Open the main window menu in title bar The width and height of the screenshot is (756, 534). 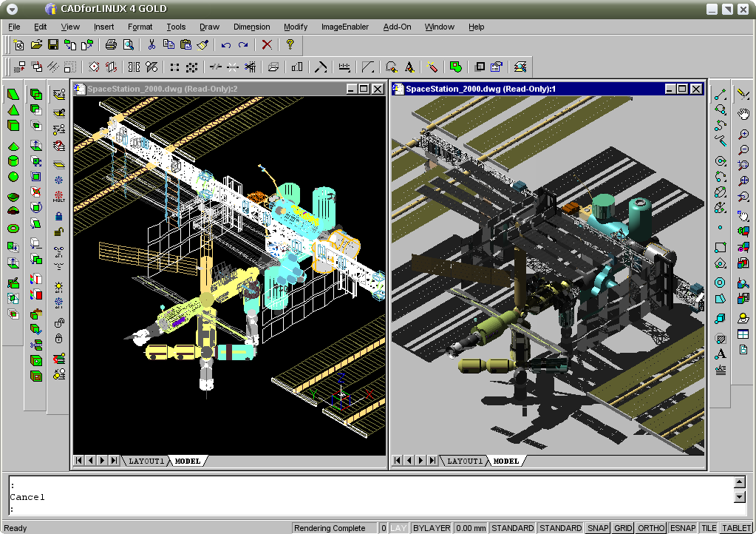tap(12, 9)
